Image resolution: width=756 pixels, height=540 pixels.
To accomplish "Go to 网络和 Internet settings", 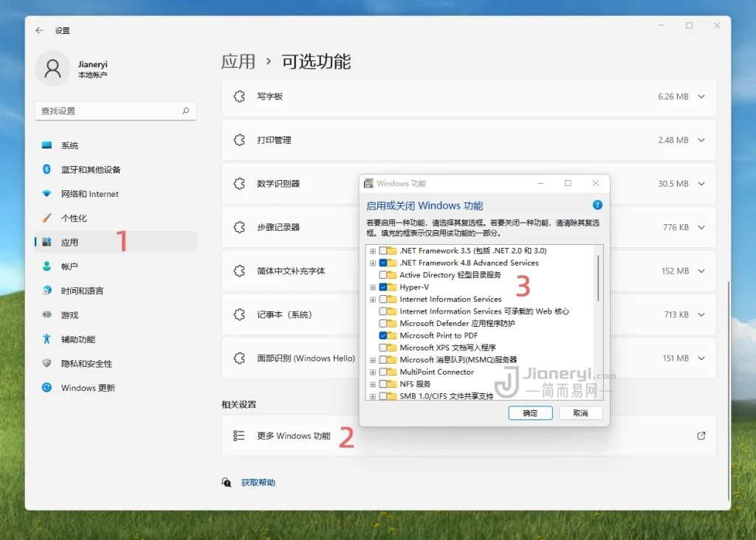I will point(116,194).
